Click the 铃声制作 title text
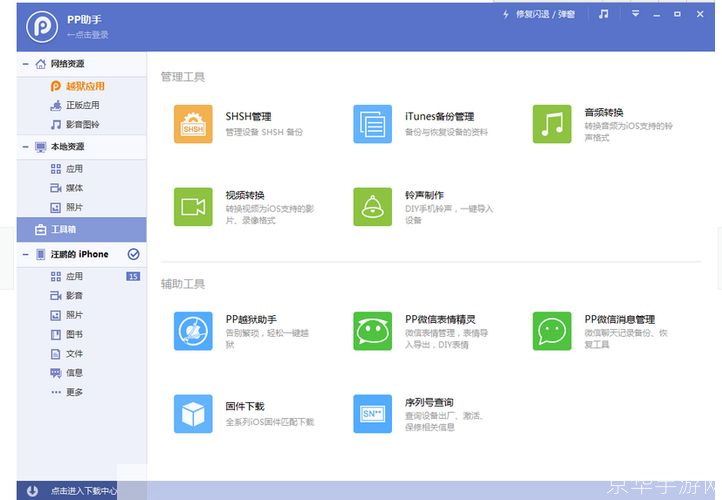 point(424,195)
